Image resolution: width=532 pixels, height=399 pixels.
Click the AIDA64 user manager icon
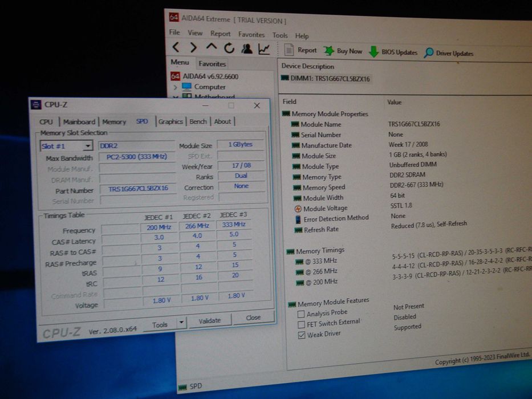point(247,49)
